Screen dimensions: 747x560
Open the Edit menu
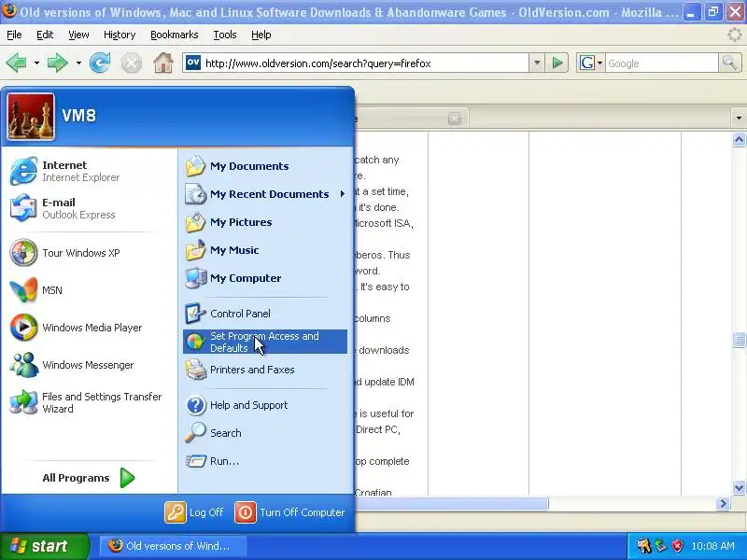pyautogui.click(x=45, y=35)
